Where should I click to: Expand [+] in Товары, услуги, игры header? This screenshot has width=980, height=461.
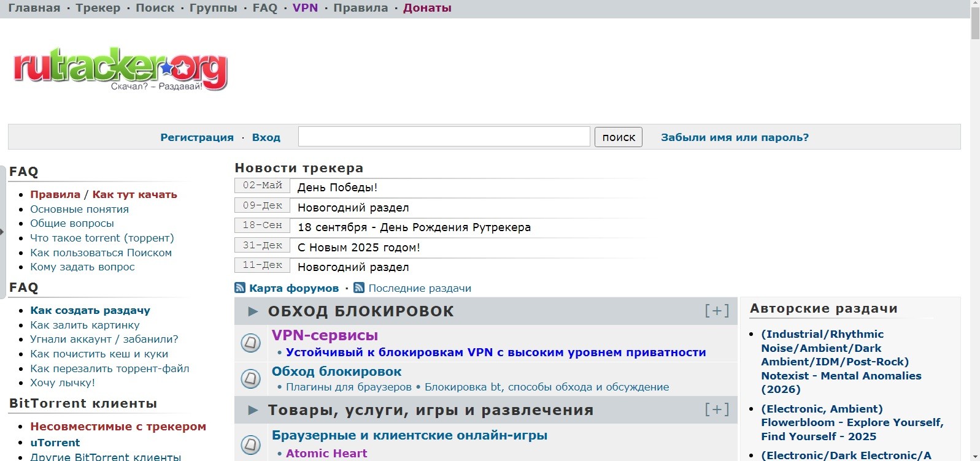717,410
